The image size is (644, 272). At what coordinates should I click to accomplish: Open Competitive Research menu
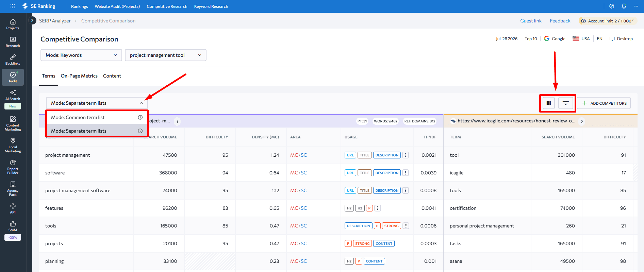pyautogui.click(x=167, y=6)
